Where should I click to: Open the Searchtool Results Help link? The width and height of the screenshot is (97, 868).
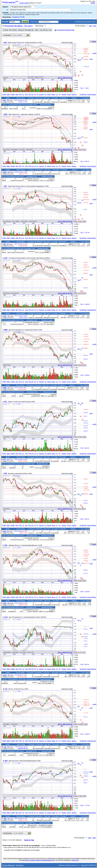66,30
